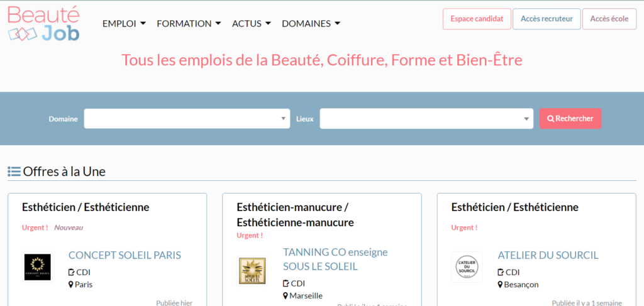Click the location pin icon next to Besançon
The width and height of the screenshot is (644, 306).
click(500, 284)
